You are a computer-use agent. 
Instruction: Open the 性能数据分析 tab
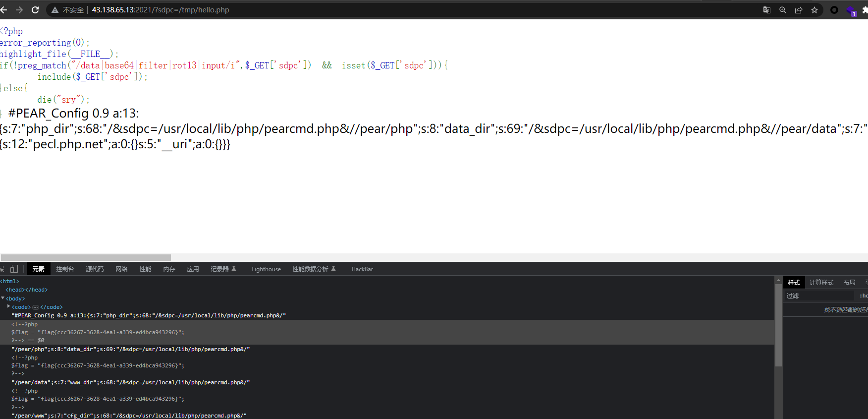tap(314, 269)
